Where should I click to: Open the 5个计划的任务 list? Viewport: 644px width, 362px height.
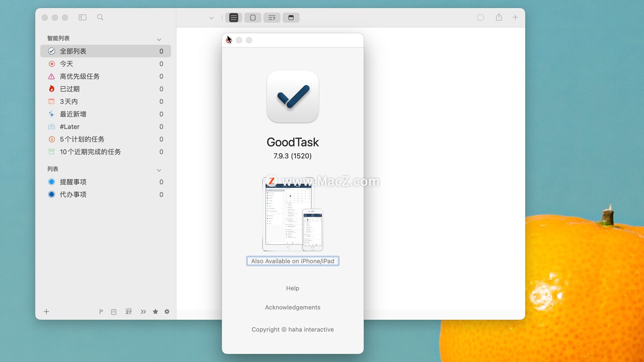tap(106, 139)
